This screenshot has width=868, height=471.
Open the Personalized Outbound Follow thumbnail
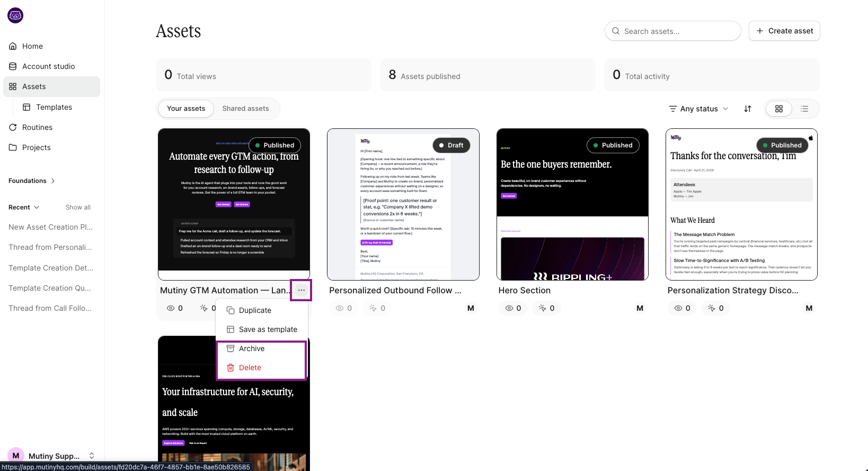(403, 204)
